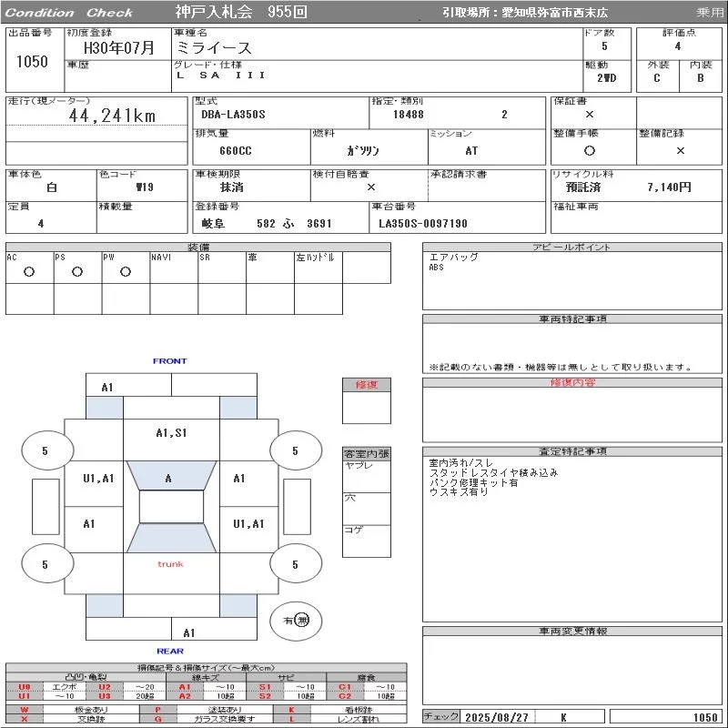Toggle the PW equipment circle mark

(125, 272)
